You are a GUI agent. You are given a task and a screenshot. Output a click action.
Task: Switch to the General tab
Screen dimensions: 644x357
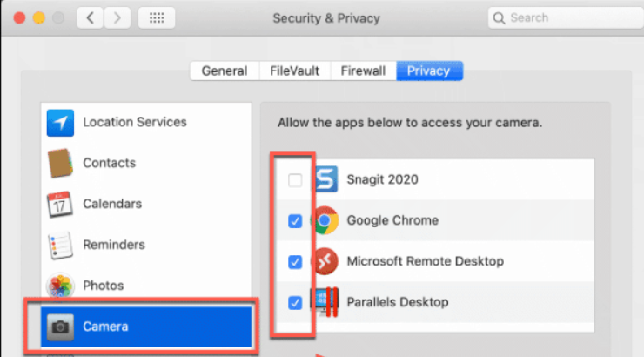point(224,71)
